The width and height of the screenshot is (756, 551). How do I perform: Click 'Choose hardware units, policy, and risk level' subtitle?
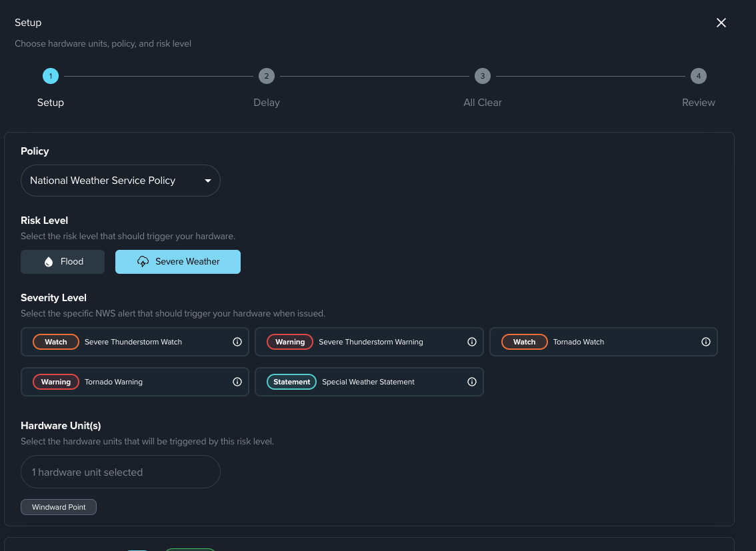[103, 44]
